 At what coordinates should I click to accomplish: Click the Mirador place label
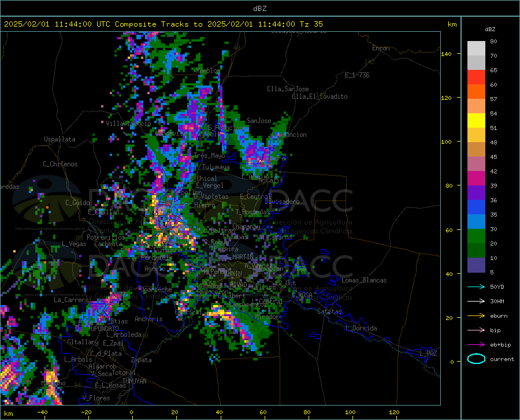[268, 317]
